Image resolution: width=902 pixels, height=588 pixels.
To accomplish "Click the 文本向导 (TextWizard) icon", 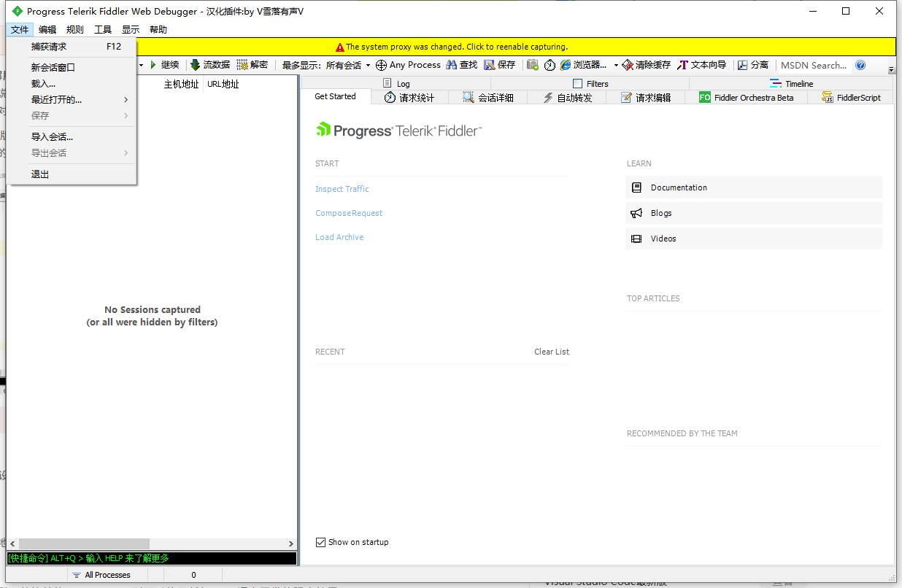I will pyautogui.click(x=682, y=65).
